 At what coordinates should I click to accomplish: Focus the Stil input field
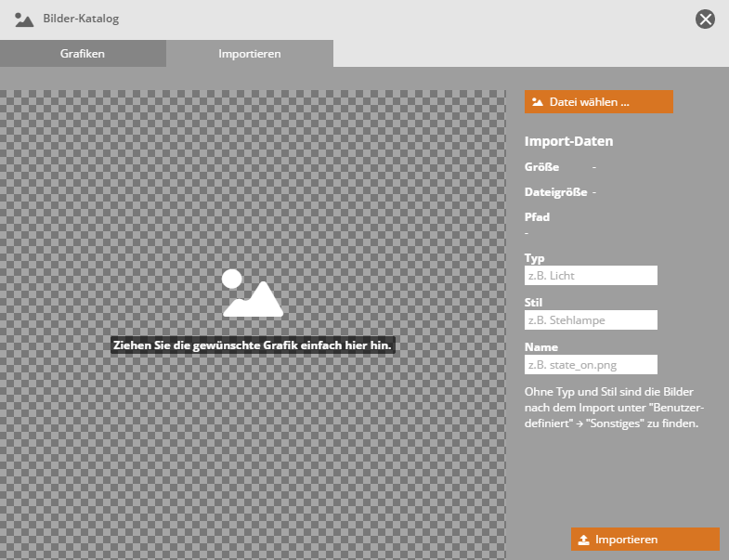[591, 320]
